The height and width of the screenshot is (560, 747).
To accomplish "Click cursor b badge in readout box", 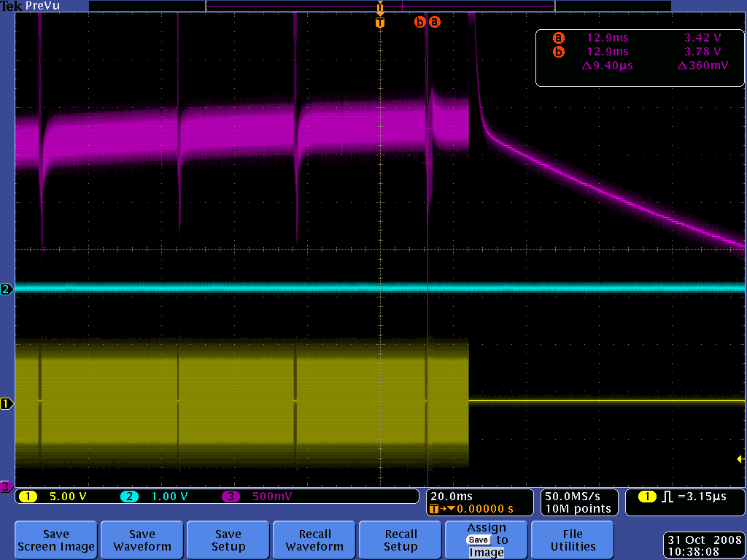I will click(558, 52).
